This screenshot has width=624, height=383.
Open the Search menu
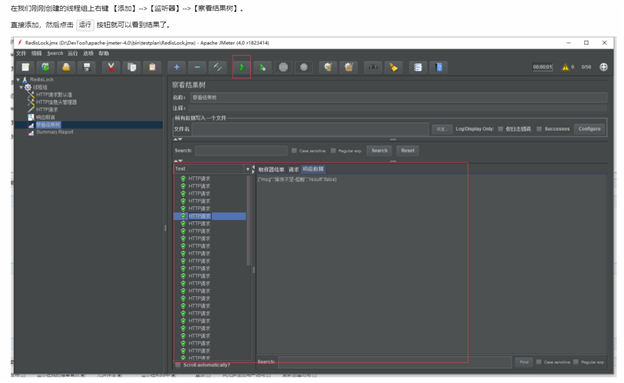pos(55,53)
